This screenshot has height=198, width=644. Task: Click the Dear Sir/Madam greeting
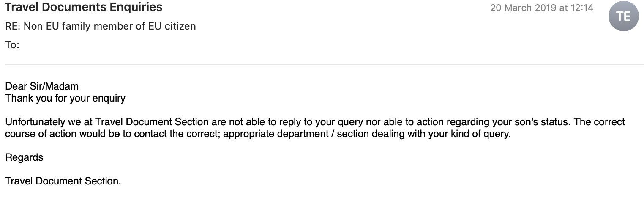pyautogui.click(x=42, y=87)
